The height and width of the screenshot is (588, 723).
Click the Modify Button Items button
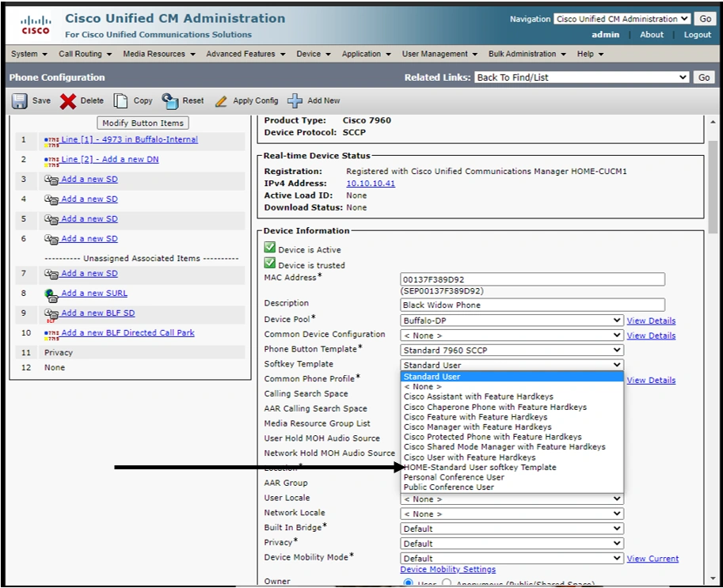coord(143,123)
